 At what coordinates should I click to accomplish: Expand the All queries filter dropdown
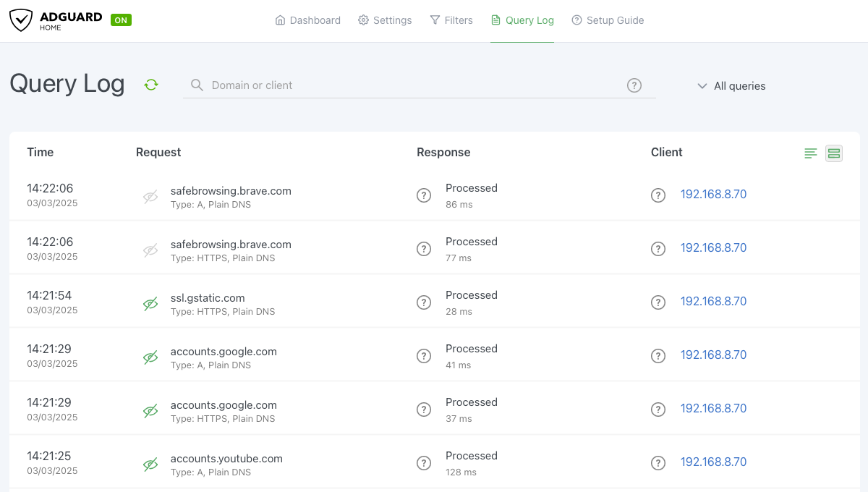click(x=731, y=86)
